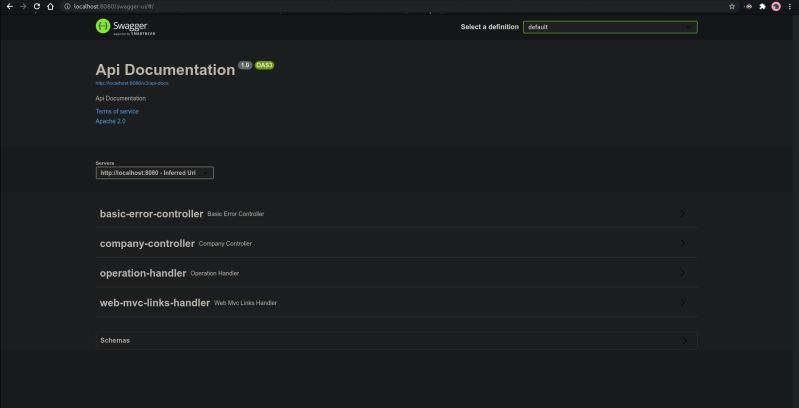The width and height of the screenshot is (799, 408).
Task: Open the Select a definition dropdown
Action: point(610,27)
